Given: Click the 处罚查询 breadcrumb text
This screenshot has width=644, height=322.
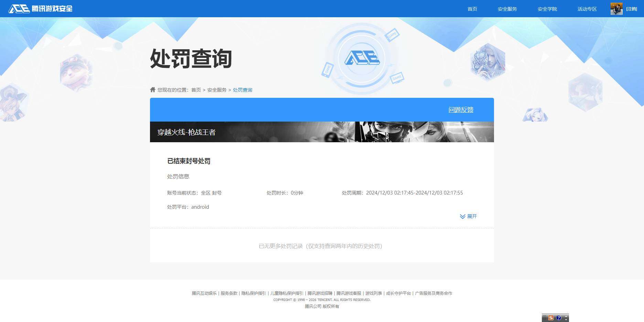Looking at the screenshot, I should click(x=242, y=90).
